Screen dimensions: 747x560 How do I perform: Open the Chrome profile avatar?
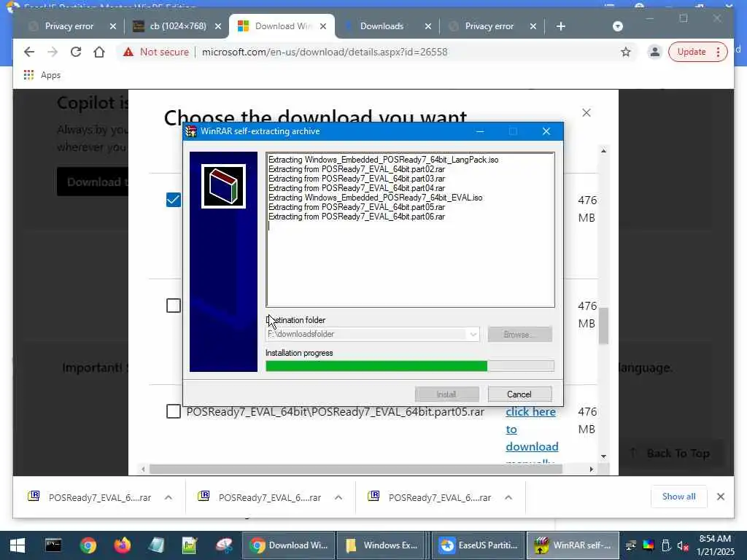[x=654, y=52]
